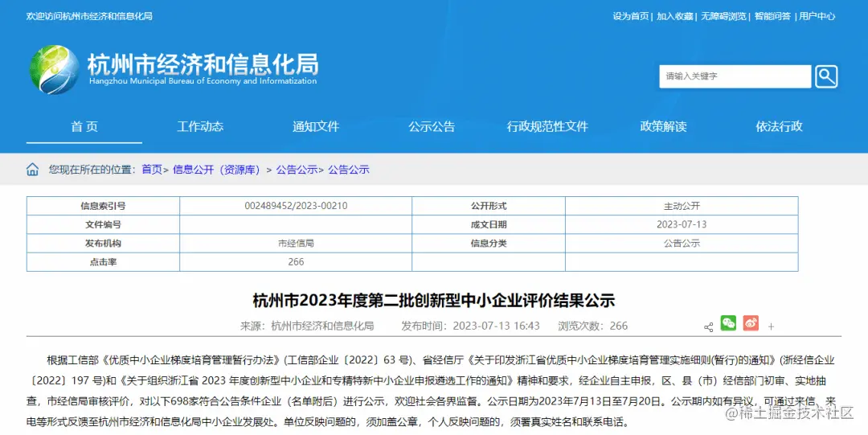Click the keyword search input field
Screen dimensions: 868x435
coord(735,76)
